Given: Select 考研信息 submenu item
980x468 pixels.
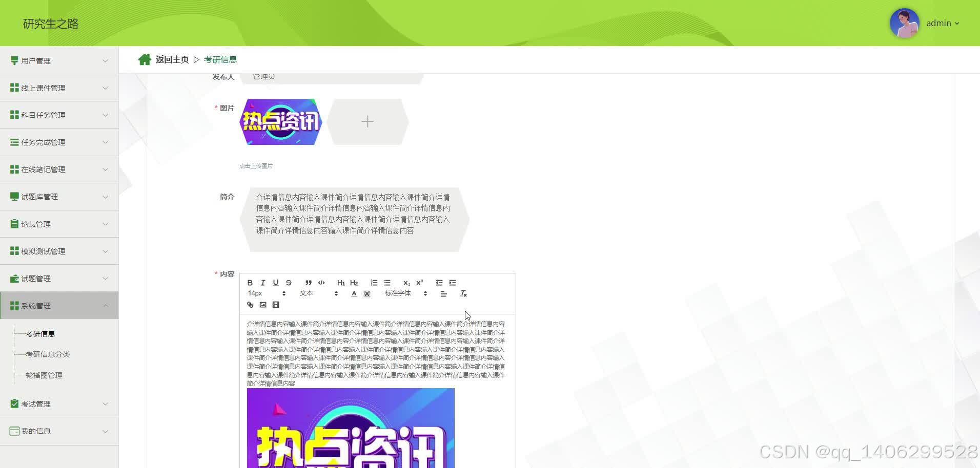Looking at the screenshot, I should click(40, 333).
